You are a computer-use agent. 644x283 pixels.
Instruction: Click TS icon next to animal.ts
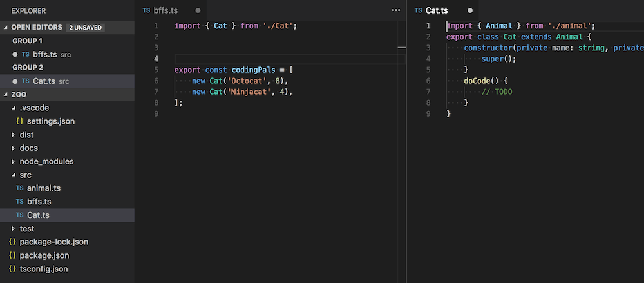pos(20,188)
